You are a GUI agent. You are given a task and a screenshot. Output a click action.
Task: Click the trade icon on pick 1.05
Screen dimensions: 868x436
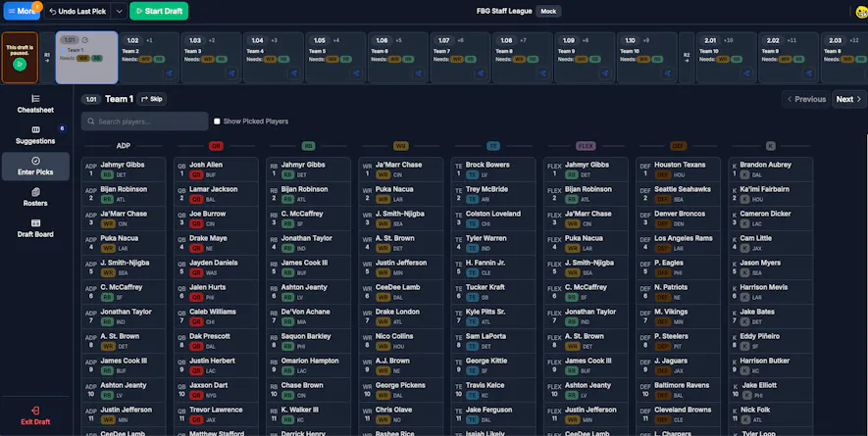tap(356, 73)
